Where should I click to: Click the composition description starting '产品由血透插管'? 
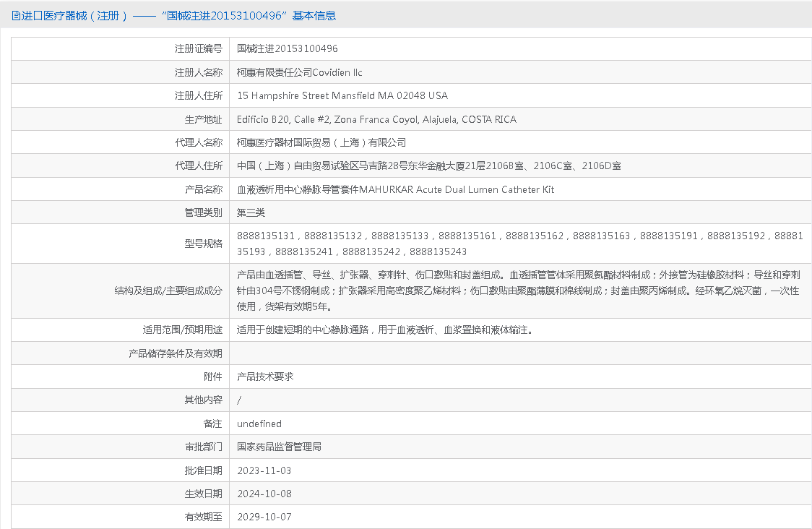pyautogui.click(x=519, y=291)
